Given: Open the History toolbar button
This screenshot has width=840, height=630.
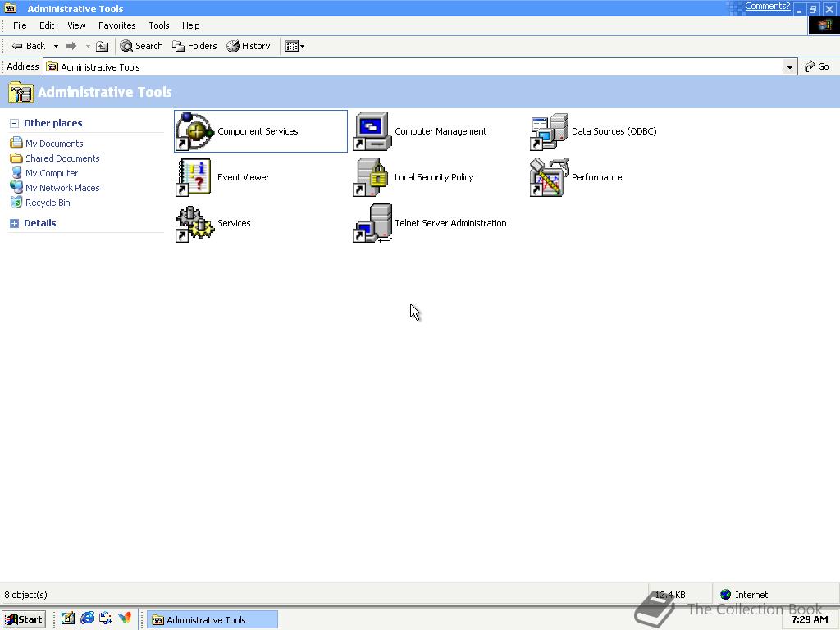Looking at the screenshot, I should [x=248, y=46].
